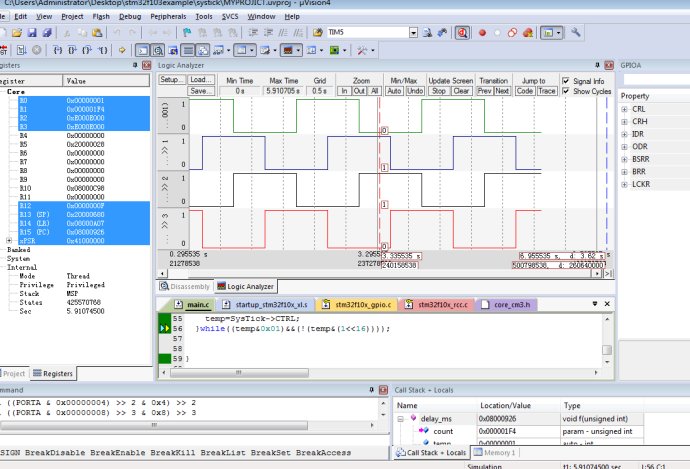Click the Start/Stop Debug Session icon
The width and height of the screenshot is (690, 469).
coord(463,32)
